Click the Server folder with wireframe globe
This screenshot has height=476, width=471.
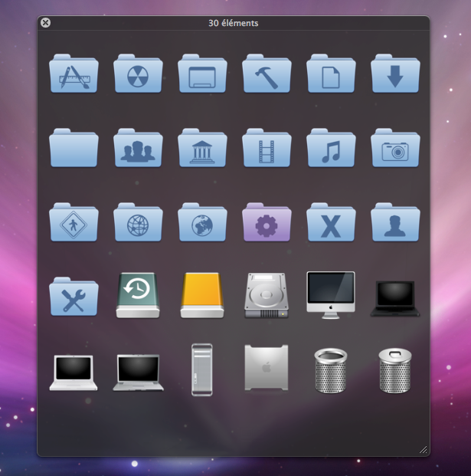138,222
